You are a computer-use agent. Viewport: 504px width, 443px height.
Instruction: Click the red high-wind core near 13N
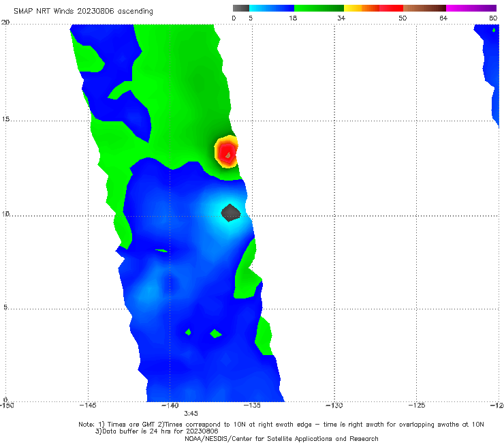click(227, 154)
